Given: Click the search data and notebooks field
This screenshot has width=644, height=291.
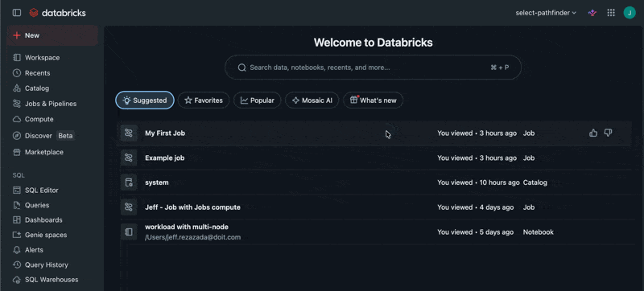Looking at the screenshot, I should tap(373, 68).
